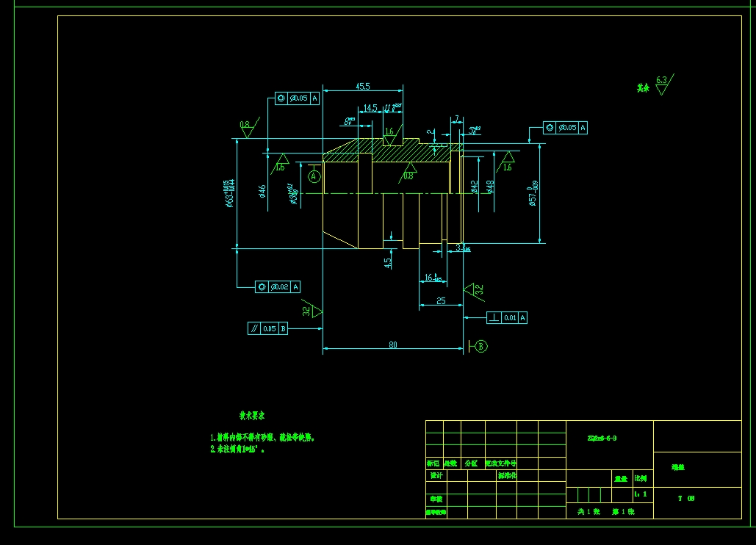
Task: Click technical requirement line 2 about chamfers
Action: point(237,449)
